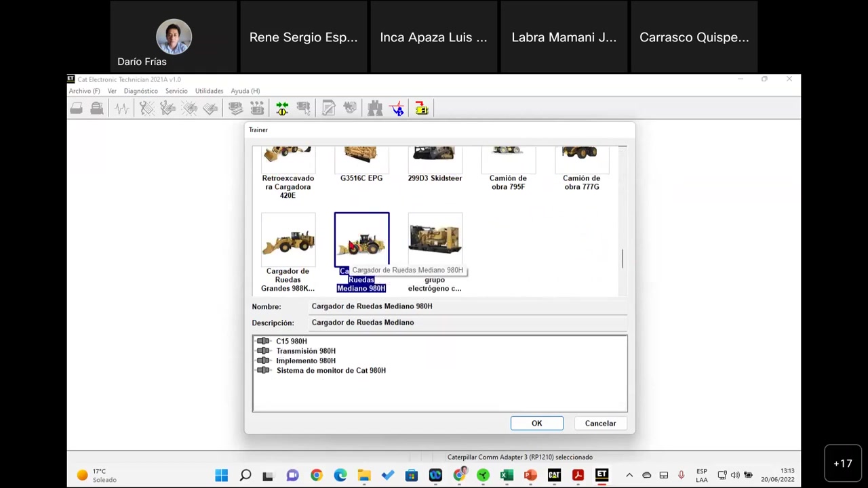The image size is (868, 488).
Task: Click the green connect arrows toolbar icon
Action: click(x=282, y=108)
